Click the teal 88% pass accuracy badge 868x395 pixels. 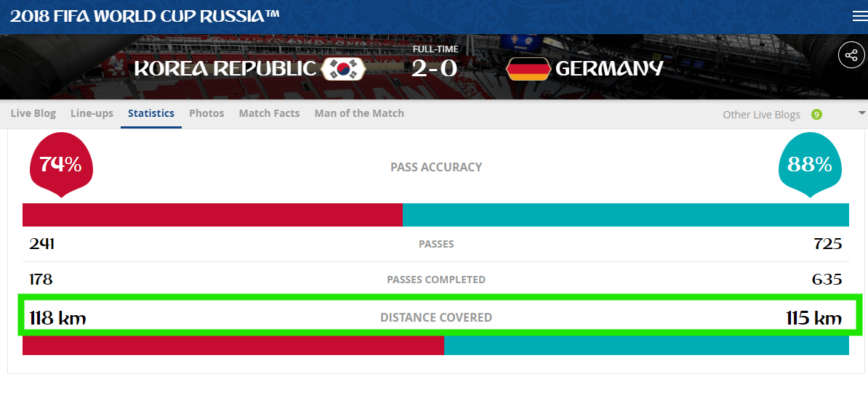(810, 165)
